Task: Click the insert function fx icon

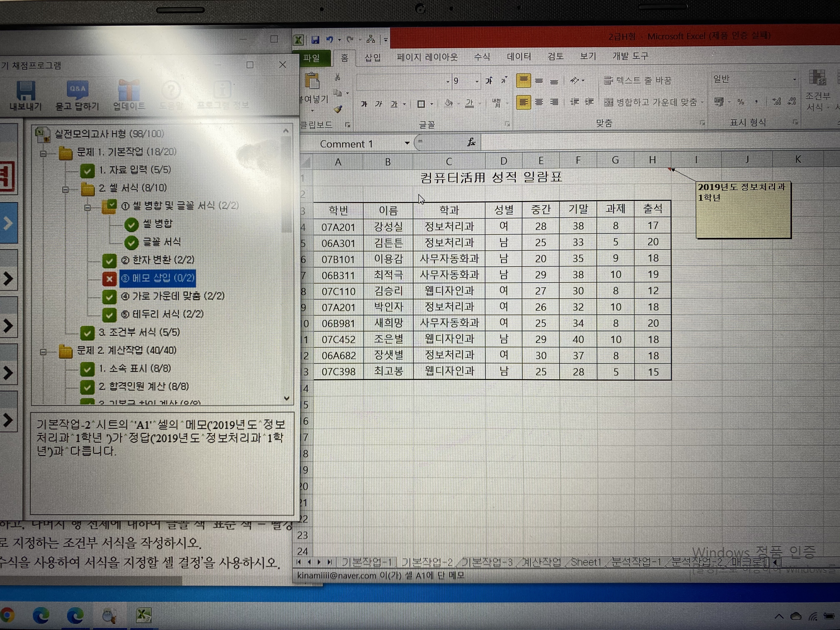Action: (x=471, y=142)
